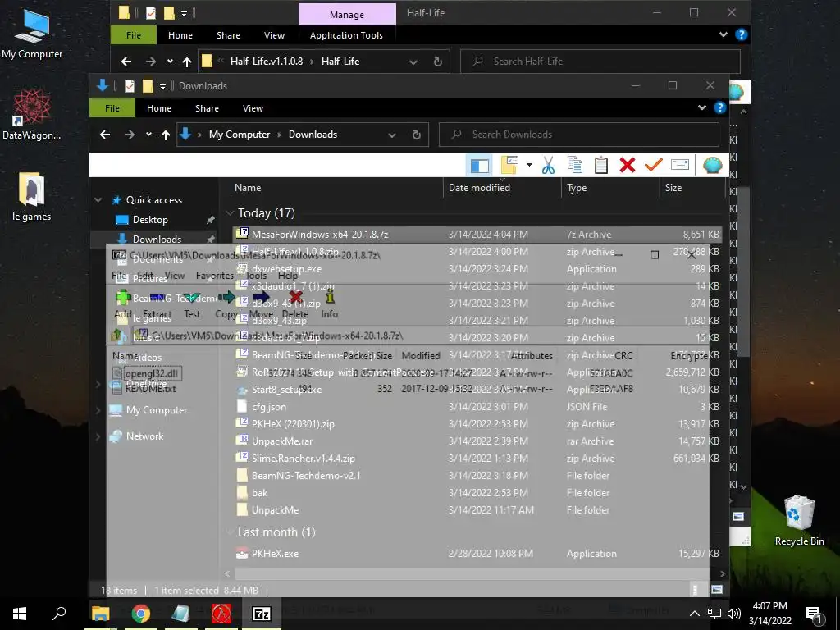Viewport: 840px width, 630px height.
Task: Click the Copy icon in Downloads toolbar
Action: [x=574, y=165]
